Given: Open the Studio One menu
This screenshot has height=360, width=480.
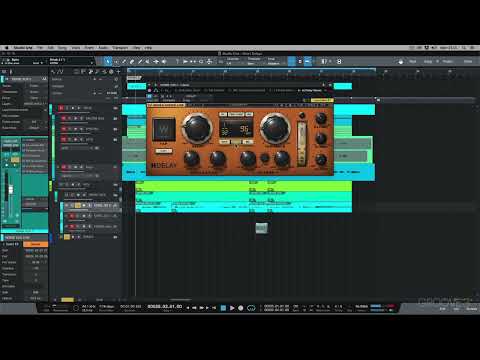Looking at the screenshot, I should click(23, 48).
